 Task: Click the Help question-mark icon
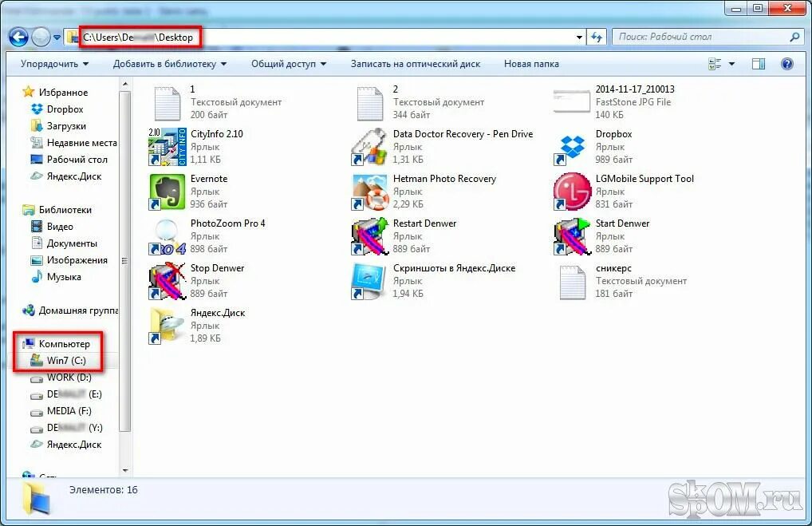789,64
